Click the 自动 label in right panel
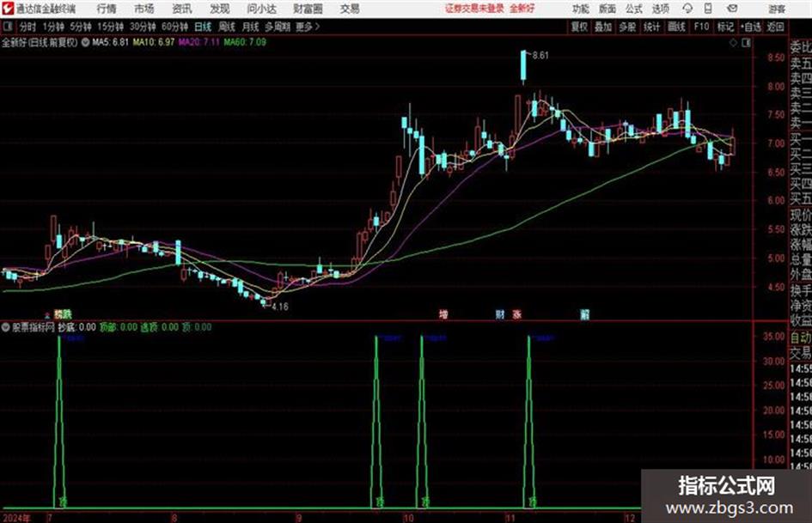812x523 pixels. (801, 338)
